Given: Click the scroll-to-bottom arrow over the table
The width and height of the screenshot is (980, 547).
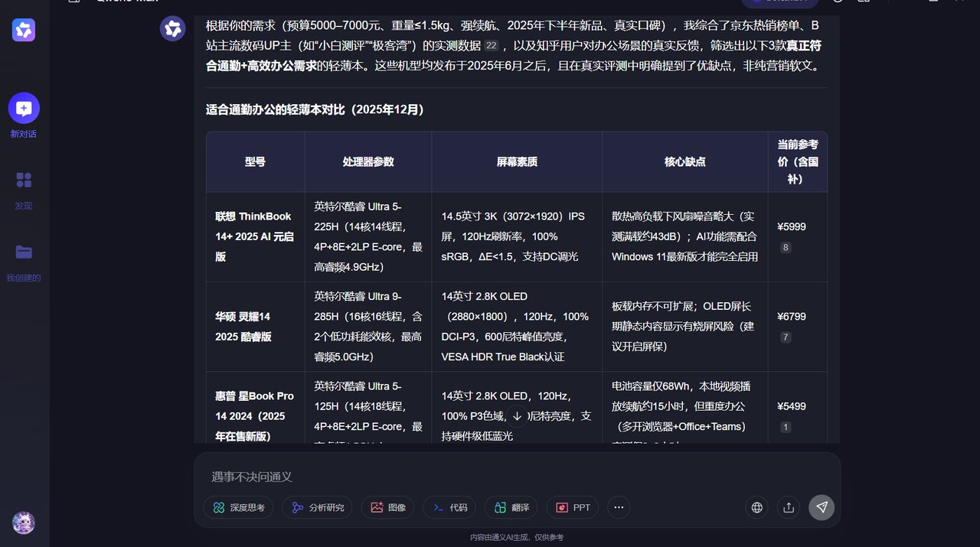Looking at the screenshot, I should [x=517, y=416].
